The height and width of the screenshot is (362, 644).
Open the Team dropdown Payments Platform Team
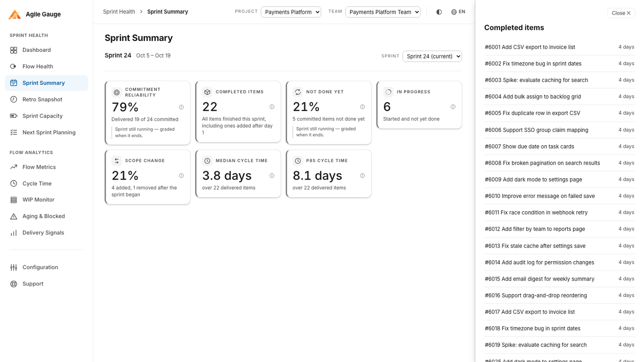click(383, 12)
